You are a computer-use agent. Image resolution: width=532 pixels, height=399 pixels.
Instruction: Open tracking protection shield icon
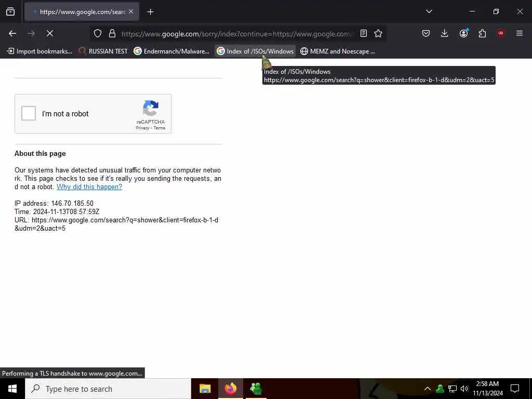(98, 33)
